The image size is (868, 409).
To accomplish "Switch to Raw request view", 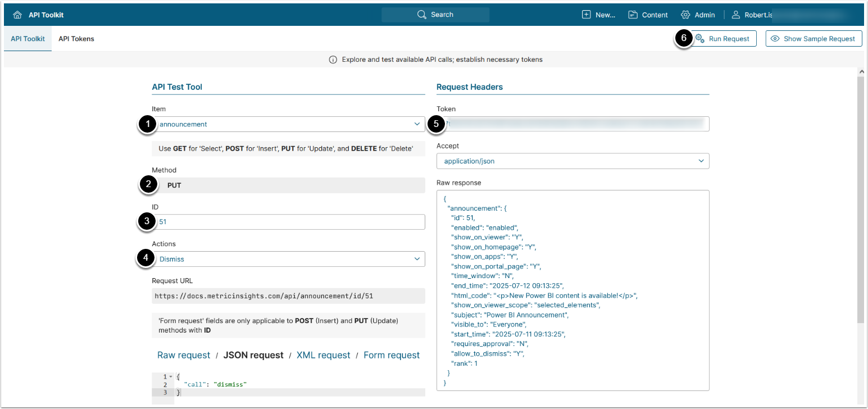I will pos(184,355).
